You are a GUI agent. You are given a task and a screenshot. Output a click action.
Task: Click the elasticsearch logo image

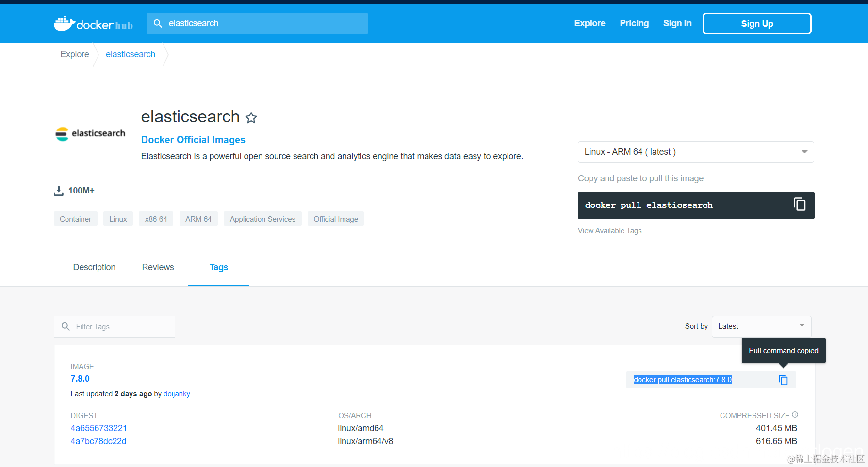click(90, 133)
